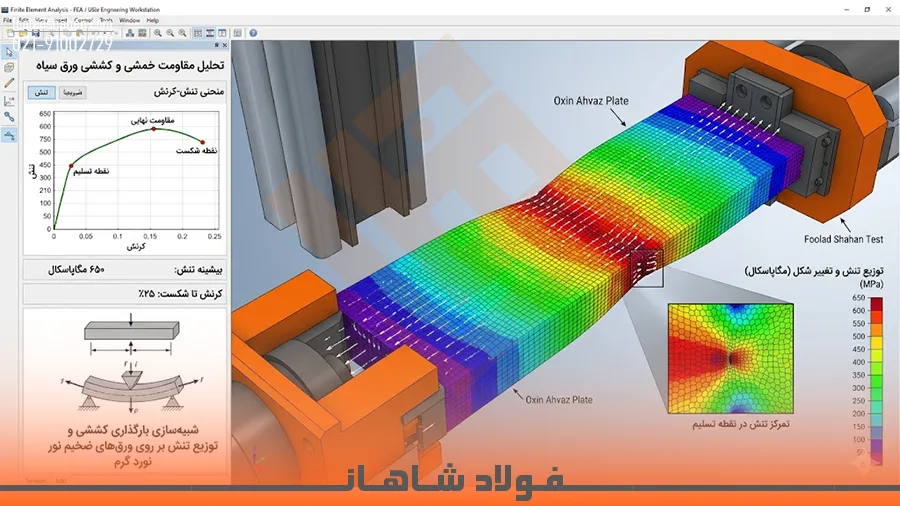Click the tiled grid layout toolbar icon
Image resolution: width=900 pixels, height=506 pixels.
point(198,33)
